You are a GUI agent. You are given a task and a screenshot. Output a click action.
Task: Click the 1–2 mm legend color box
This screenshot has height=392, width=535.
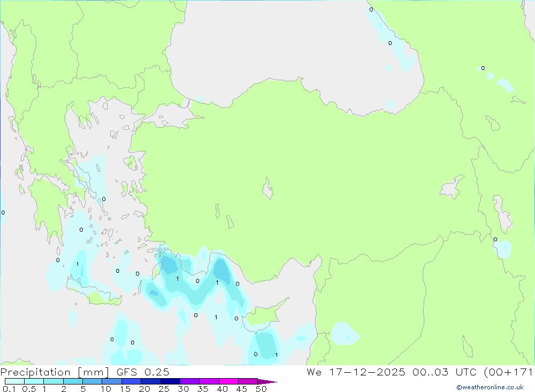[x=53, y=381]
